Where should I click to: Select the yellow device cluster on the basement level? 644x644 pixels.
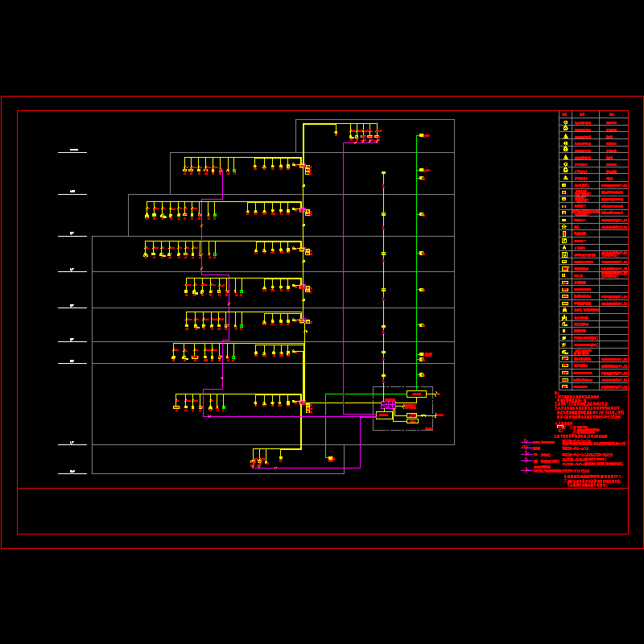pyautogui.click(x=258, y=462)
